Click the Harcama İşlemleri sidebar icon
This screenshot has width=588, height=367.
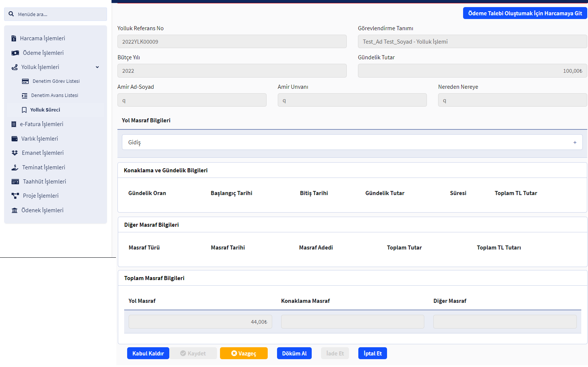[x=14, y=38]
